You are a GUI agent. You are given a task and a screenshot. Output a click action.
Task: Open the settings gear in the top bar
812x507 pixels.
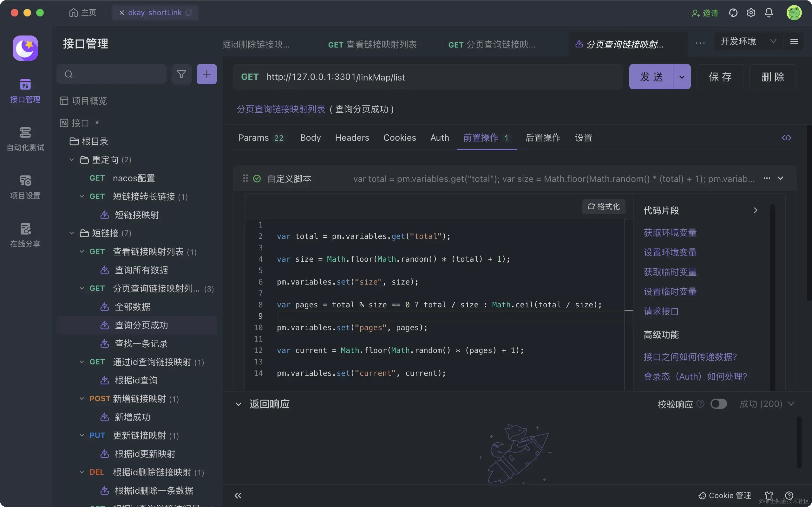pos(751,12)
